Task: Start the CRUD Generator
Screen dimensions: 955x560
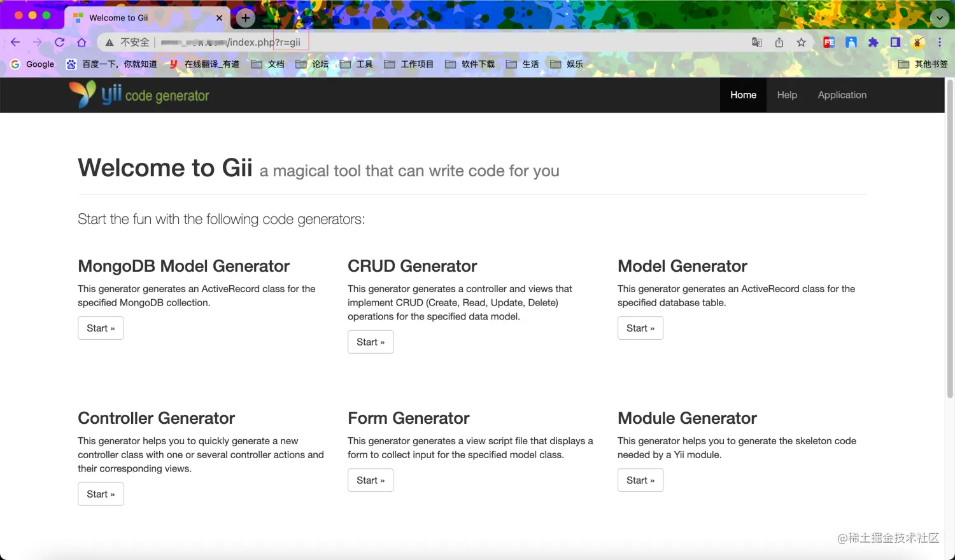Action: click(x=371, y=342)
